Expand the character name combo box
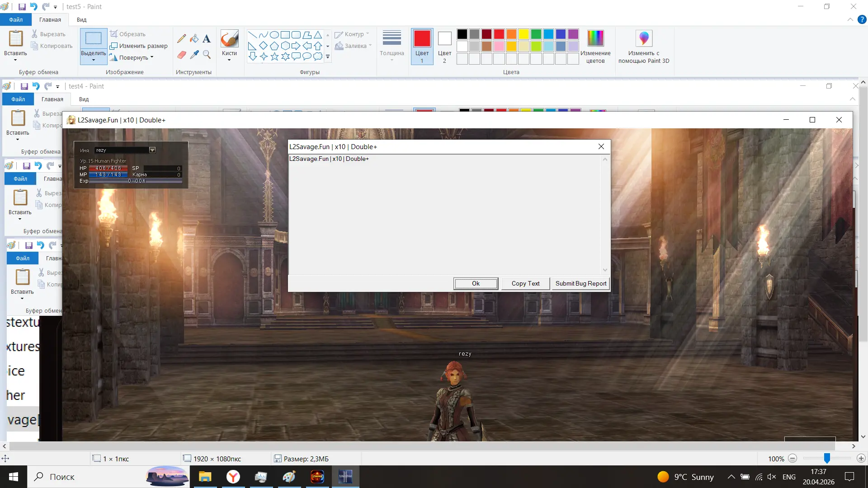 point(152,150)
